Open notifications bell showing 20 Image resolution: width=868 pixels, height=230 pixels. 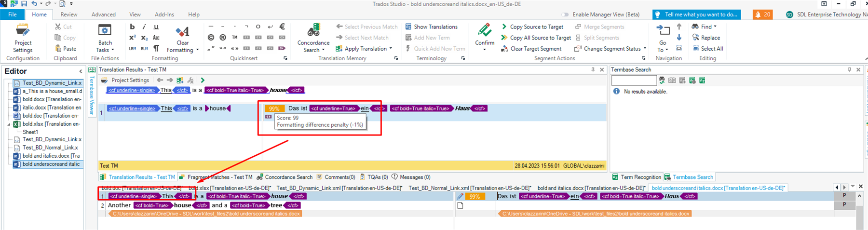click(762, 14)
